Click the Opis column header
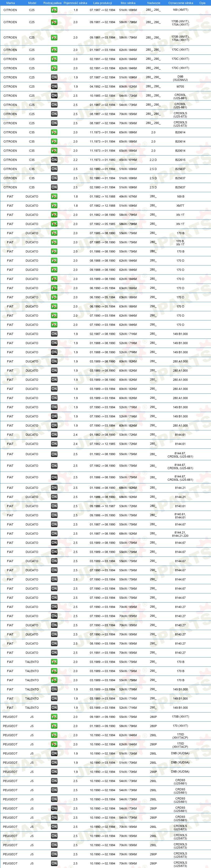The width and height of the screenshot is (211, 868). pos(202,3)
